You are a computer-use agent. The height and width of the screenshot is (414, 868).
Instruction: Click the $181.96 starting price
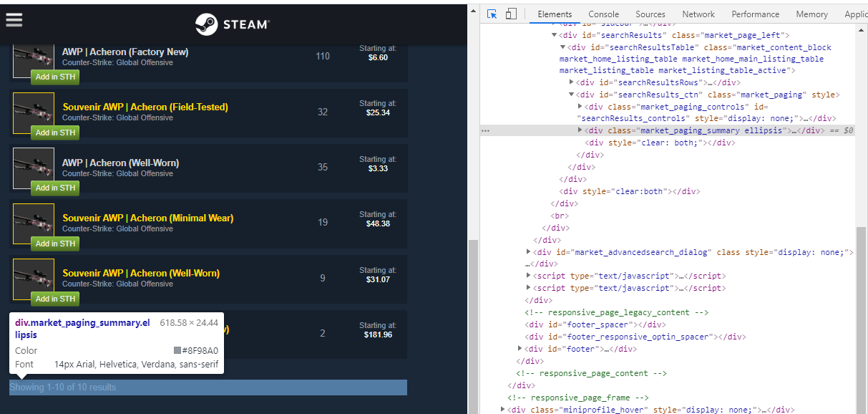(x=378, y=334)
